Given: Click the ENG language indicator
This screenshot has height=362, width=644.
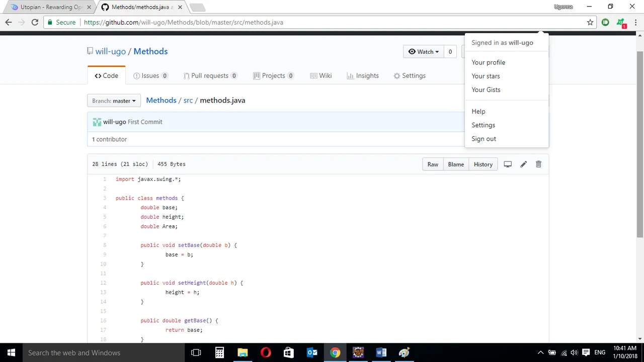Looking at the screenshot, I should 600,352.
